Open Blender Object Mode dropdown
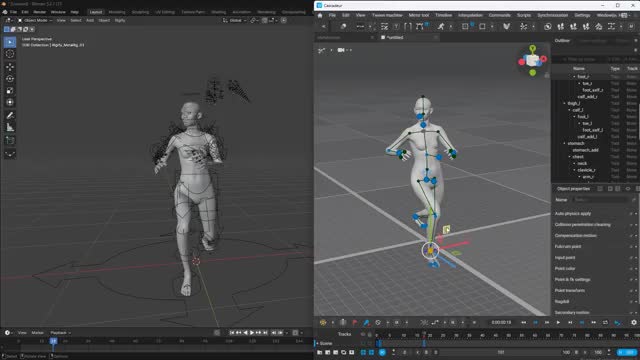Viewport: 640px width, 360px height. [x=35, y=20]
